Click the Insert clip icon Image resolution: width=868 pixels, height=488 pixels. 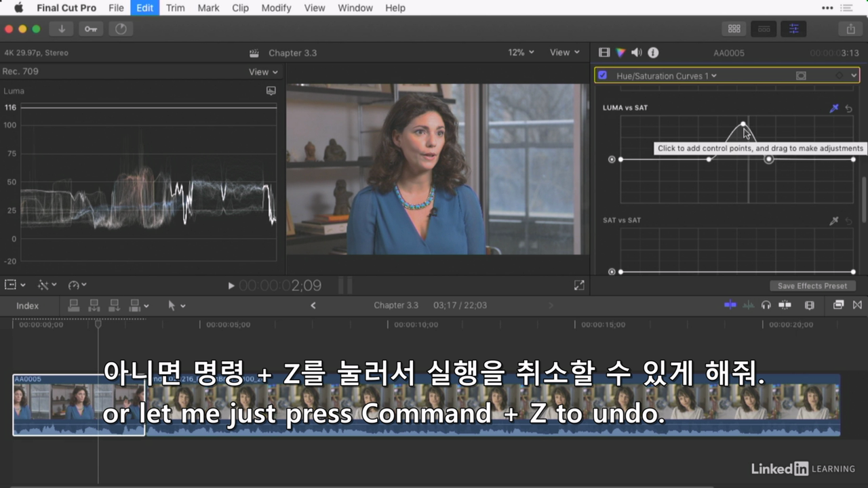click(x=94, y=306)
